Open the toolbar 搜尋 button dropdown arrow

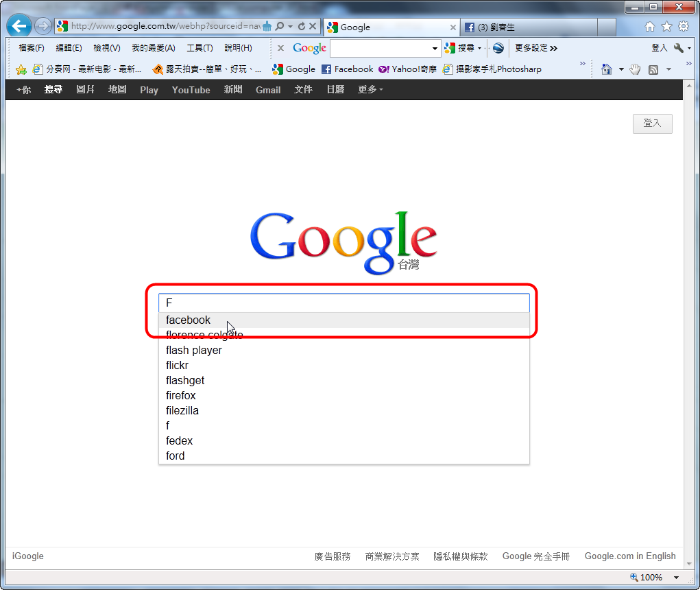click(479, 48)
